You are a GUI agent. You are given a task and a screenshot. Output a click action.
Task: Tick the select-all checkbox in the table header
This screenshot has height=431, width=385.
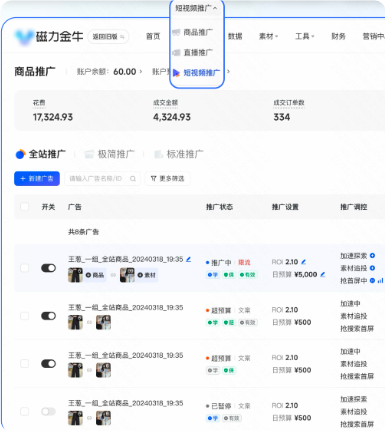coord(24,207)
